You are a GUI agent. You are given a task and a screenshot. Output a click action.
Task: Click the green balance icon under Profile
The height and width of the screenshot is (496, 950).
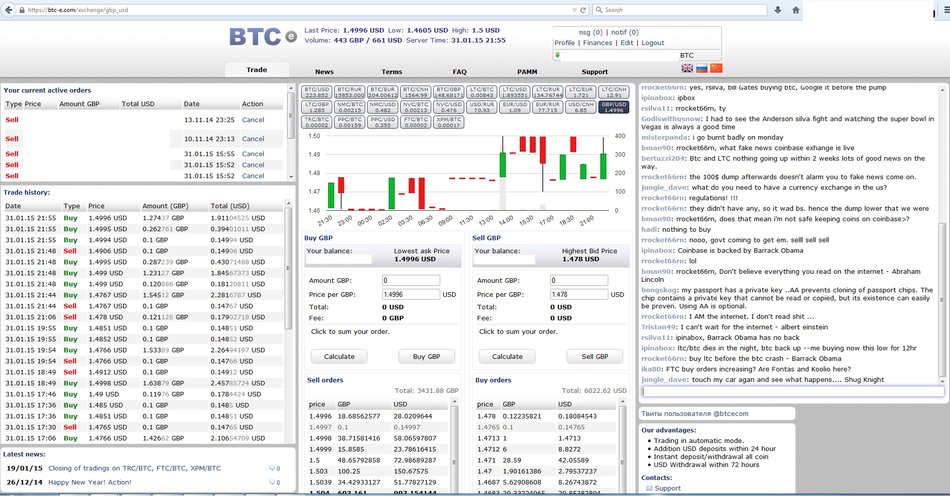click(557, 55)
